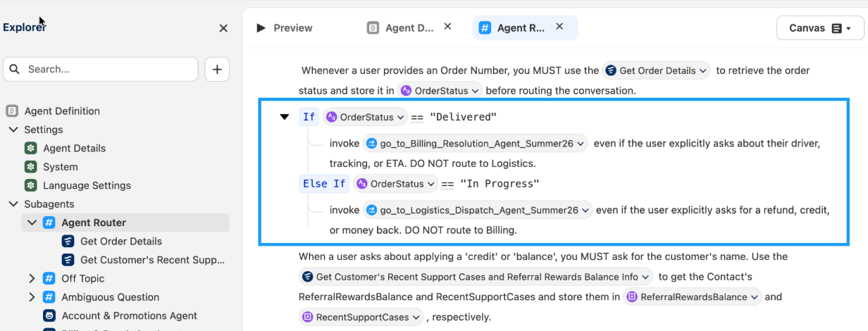The height and width of the screenshot is (331, 868).
Task: Open Get Customer's Recent Support Cases action dropdown
Action: click(x=476, y=277)
